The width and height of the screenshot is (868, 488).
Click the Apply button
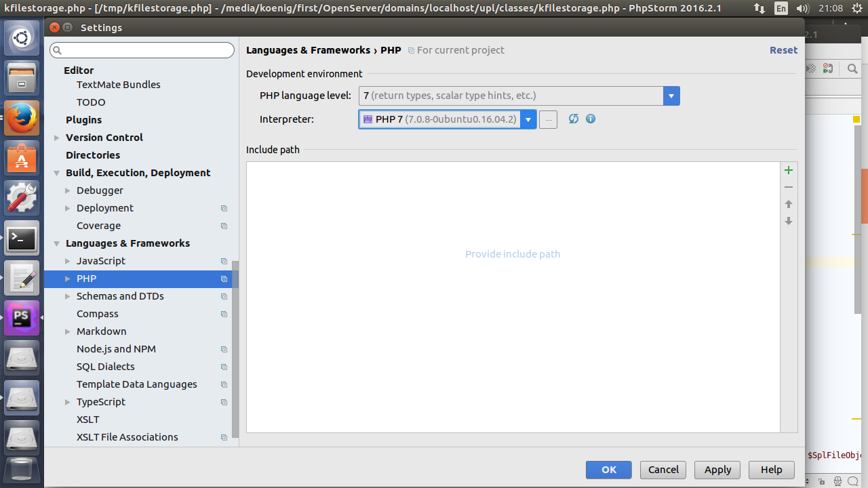[x=717, y=470]
